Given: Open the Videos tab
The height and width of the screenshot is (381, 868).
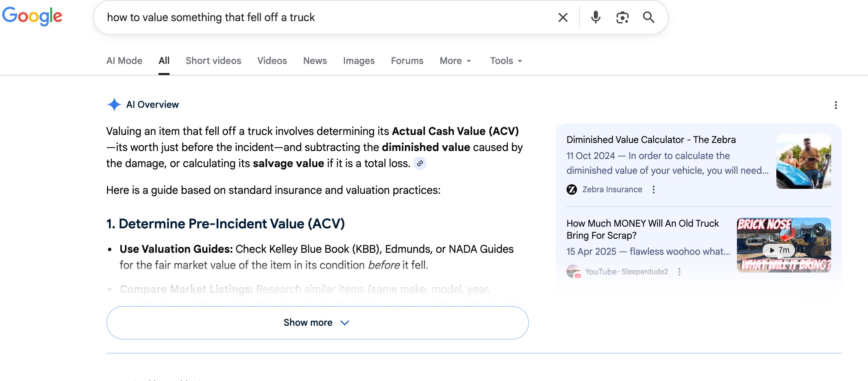Looking at the screenshot, I should (272, 61).
